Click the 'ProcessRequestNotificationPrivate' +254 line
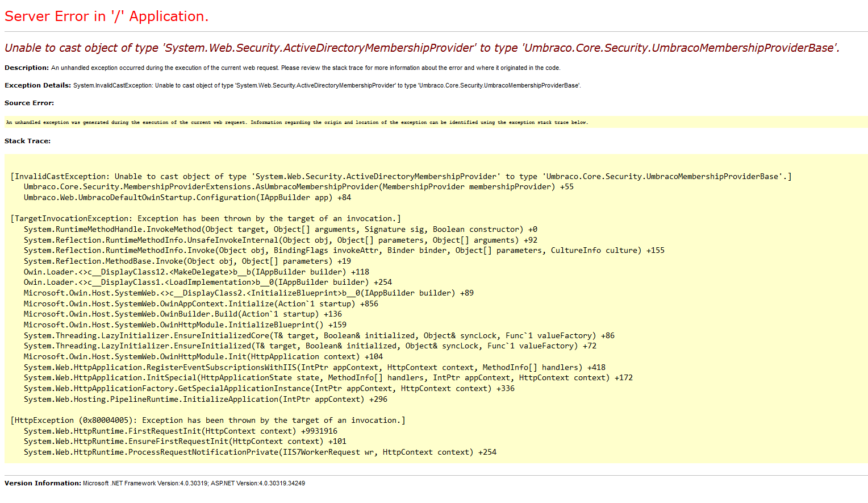The image size is (868, 503). (x=260, y=452)
